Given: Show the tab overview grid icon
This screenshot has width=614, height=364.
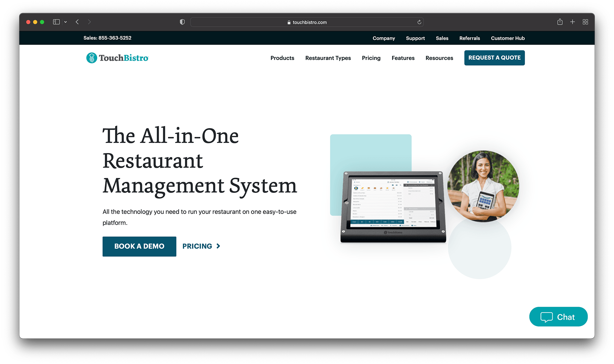Looking at the screenshot, I should click(x=585, y=22).
